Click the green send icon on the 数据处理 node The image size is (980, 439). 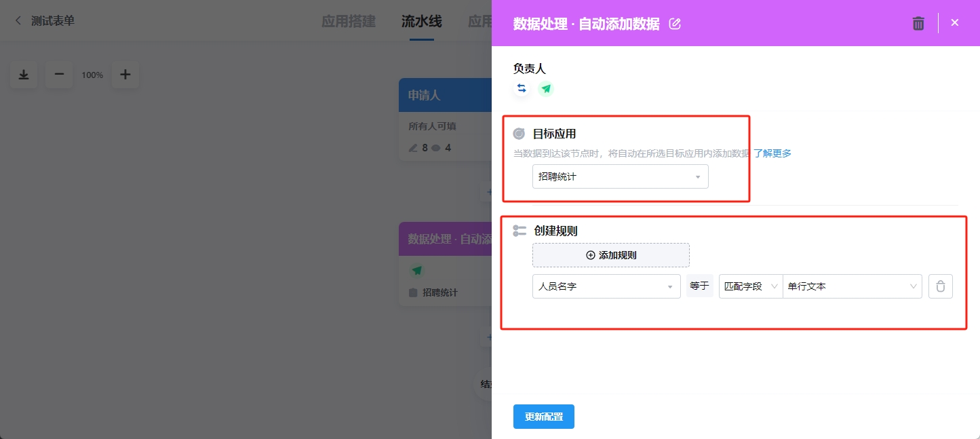pos(418,269)
